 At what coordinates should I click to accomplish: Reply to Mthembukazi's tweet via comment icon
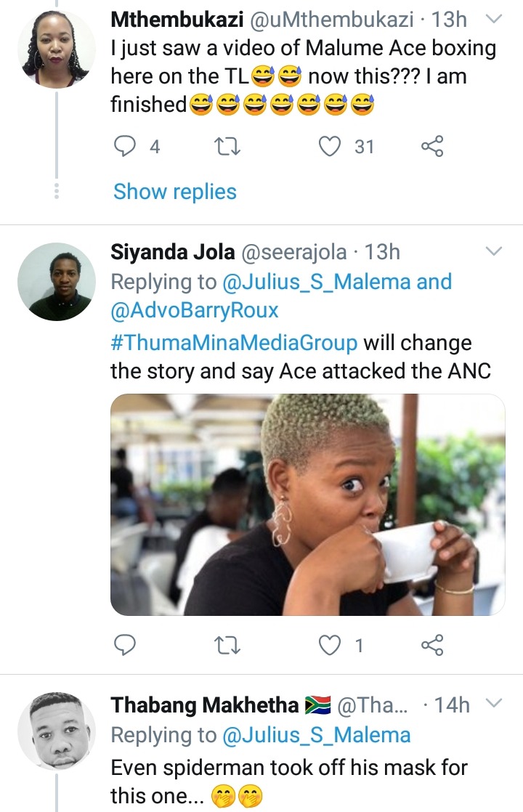click(125, 146)
